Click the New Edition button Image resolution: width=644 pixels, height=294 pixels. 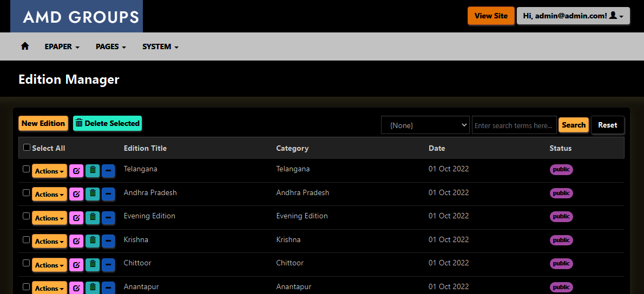click(x=43, y=123)
